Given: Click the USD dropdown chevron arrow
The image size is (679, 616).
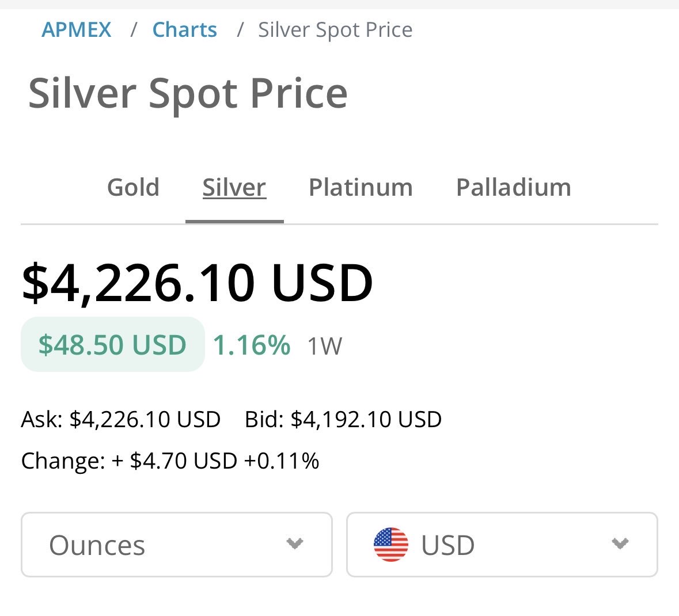Looking at the screenshot, I should [620, 543].
